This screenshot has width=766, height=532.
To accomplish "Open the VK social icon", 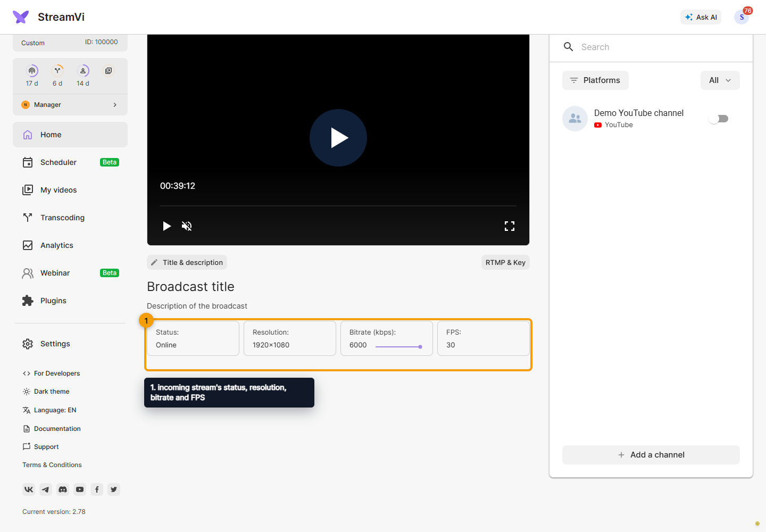I will click(x=29, y=489).
